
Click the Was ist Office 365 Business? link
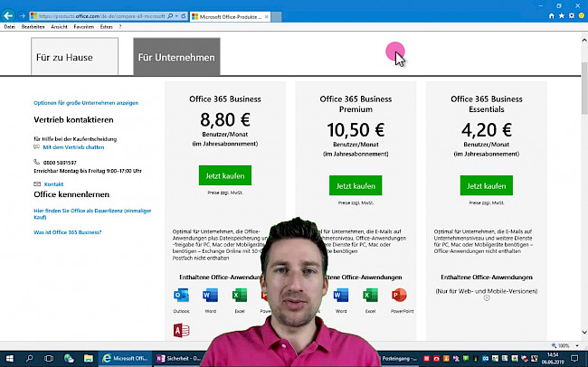[68, 233]
